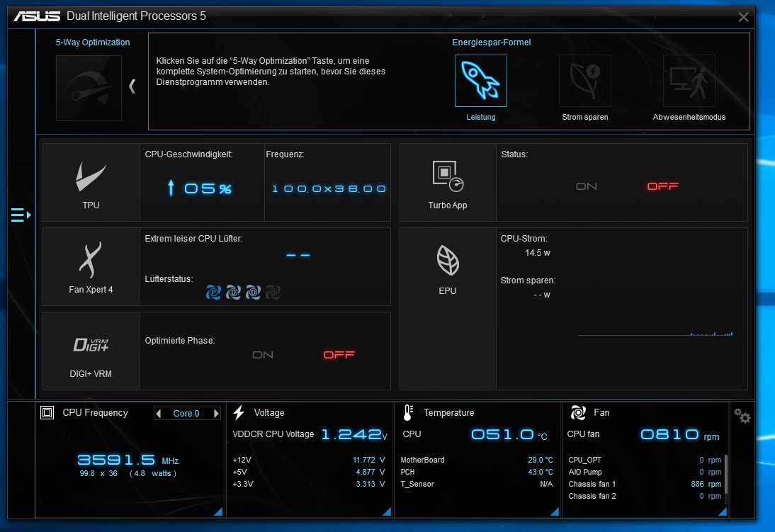Click the Voltage lightning bolt icon
775x532 pixels.
[239, 412]
